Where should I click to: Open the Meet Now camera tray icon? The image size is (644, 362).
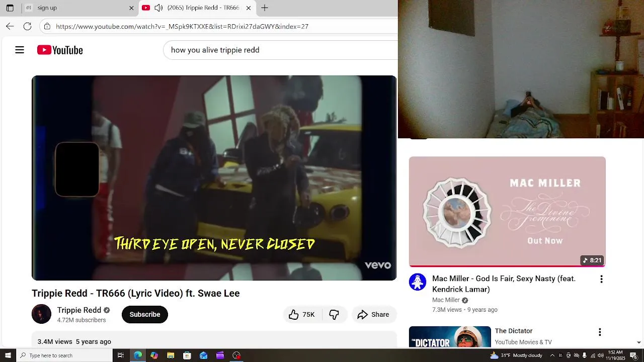pyautogui.click(x=569, y=355)
